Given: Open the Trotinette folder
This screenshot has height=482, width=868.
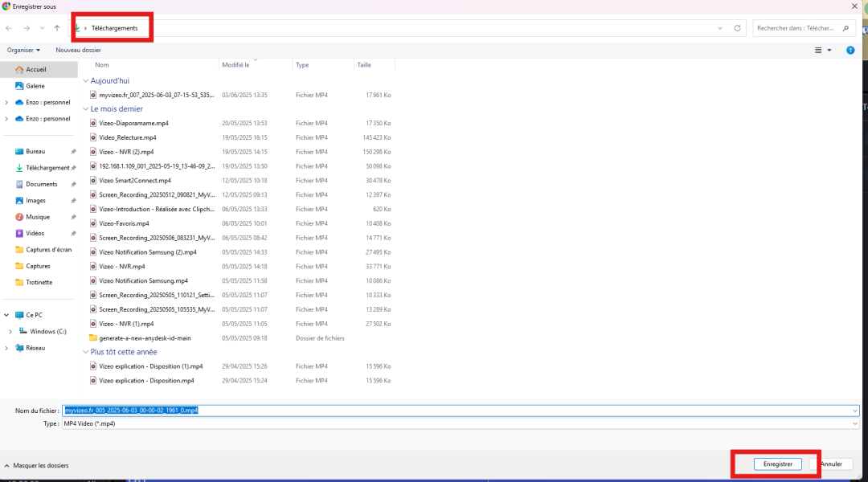Looking at the screenshot, I should pos(39,282).
